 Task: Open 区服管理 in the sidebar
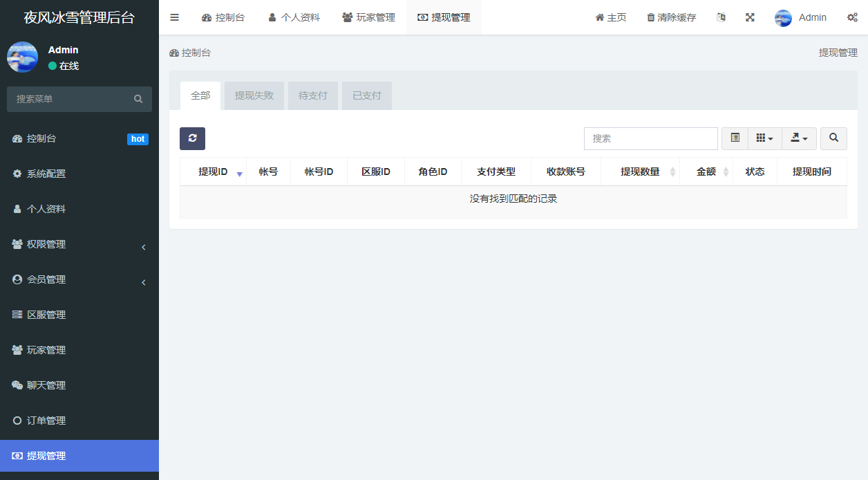pyautogui.click(x=79, y=315)
